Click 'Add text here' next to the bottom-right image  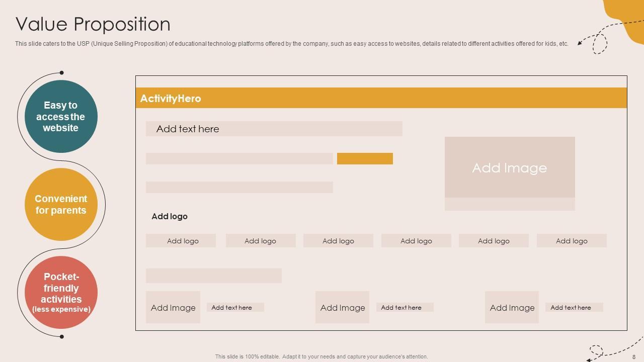[x=574, y=307]
